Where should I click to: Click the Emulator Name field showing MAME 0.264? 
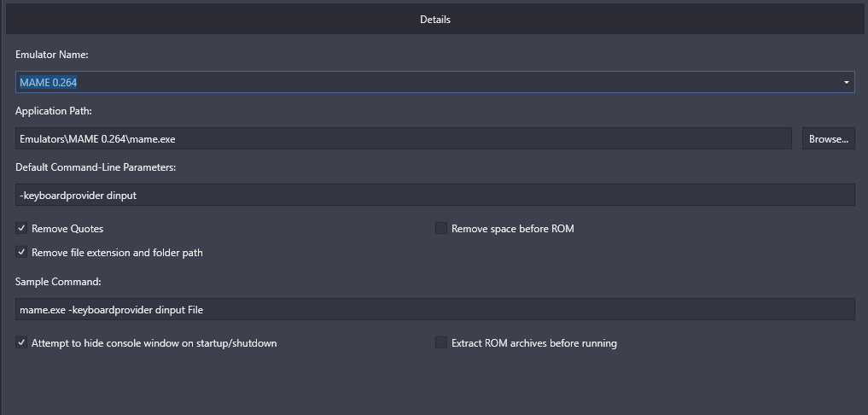pos(435,83)
